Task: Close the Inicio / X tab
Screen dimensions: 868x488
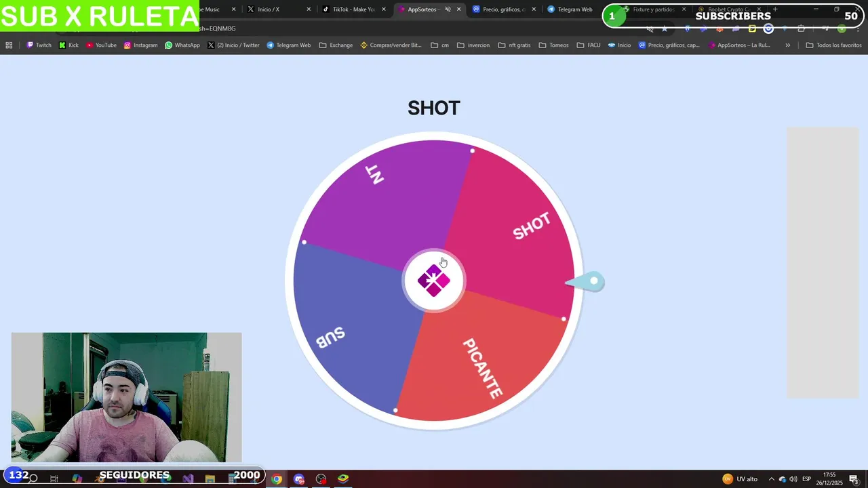Action: coord(309,9)
